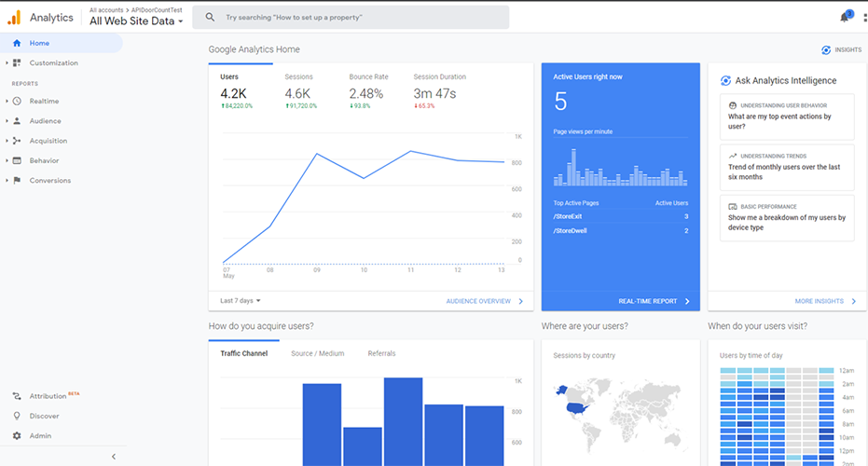Select the Bounce Rate metric tab
This screenshot has width=868, height=466.
pyautogui.click(x=369, y=90)
